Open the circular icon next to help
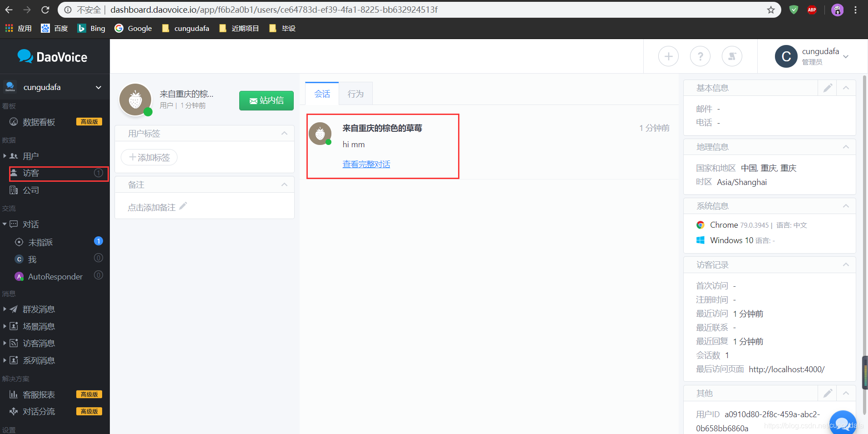 click(x=732, y=56)
